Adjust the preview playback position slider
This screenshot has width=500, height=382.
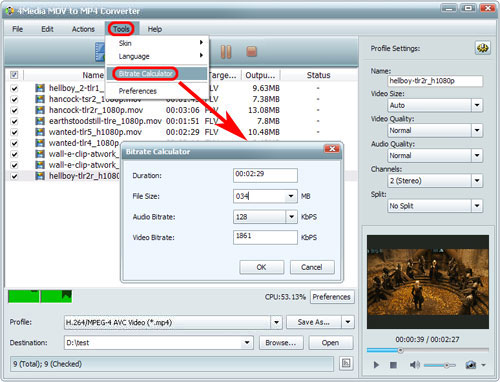tap(401, 350)
